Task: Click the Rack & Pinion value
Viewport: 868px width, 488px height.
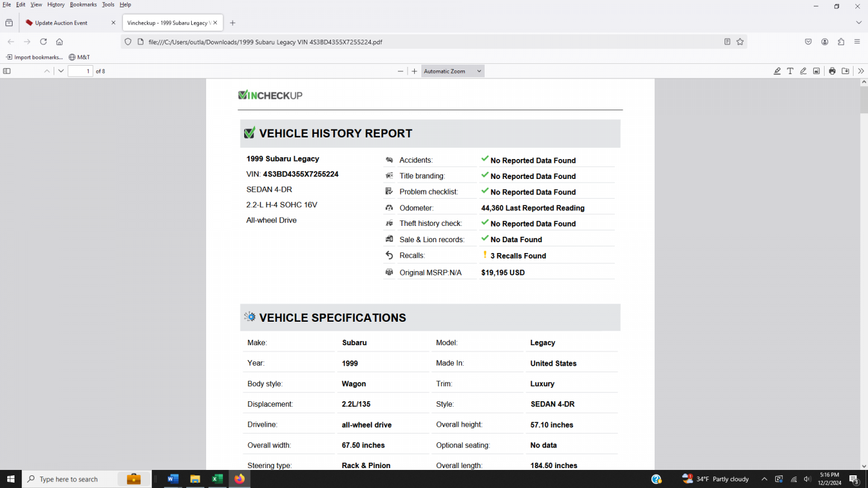Action: (366, 466)
